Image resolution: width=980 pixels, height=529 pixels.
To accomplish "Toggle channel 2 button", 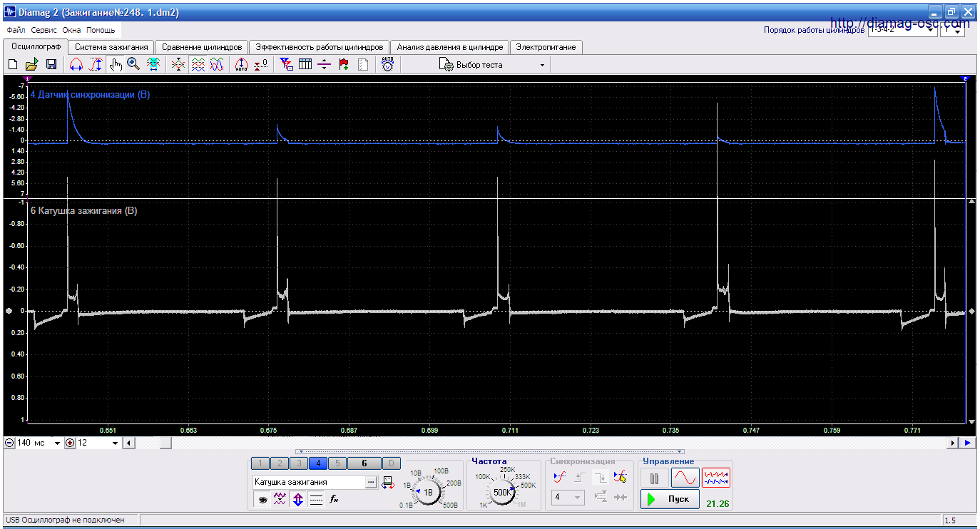I will coord(280,463).
